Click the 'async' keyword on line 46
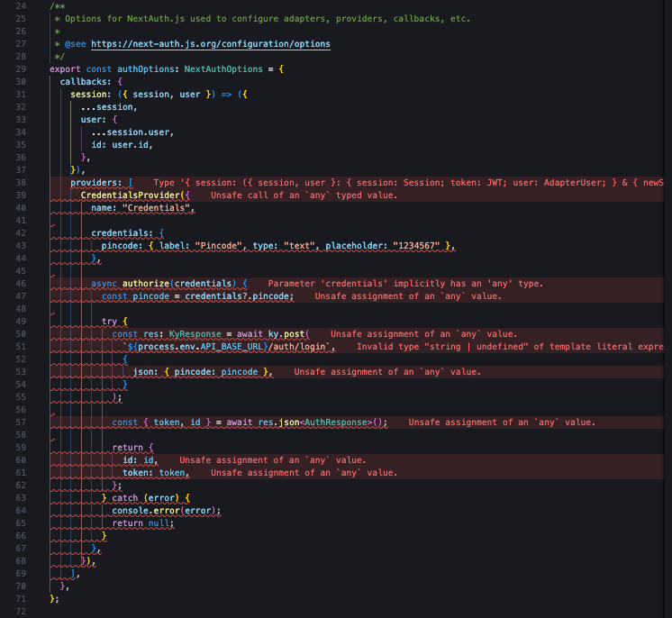 pos(104,283)
